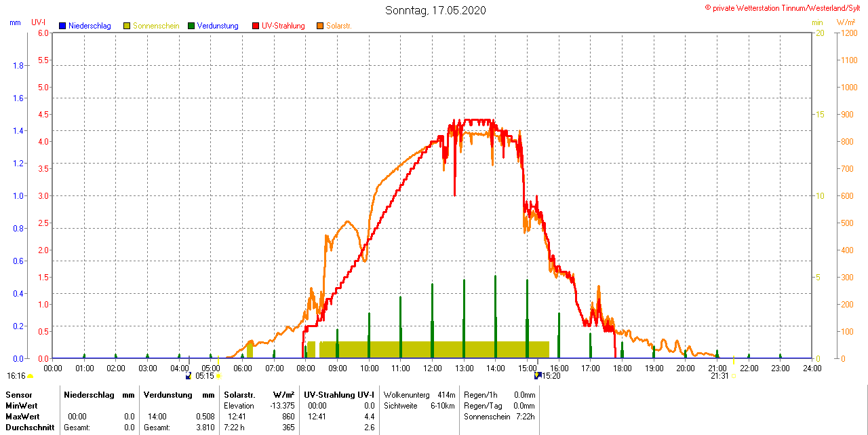
Task: Click the sunset time 21:31
Action: (x=719, y=375)
